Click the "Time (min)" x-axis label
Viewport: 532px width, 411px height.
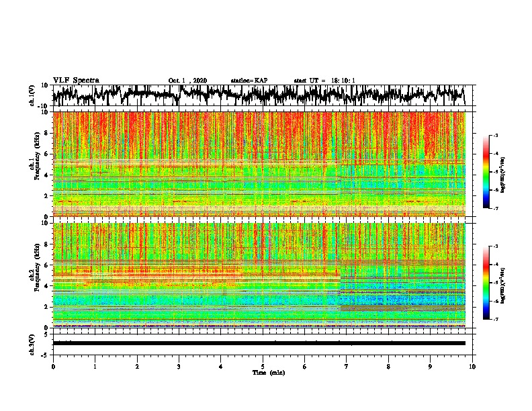click(x=269, y=373)
